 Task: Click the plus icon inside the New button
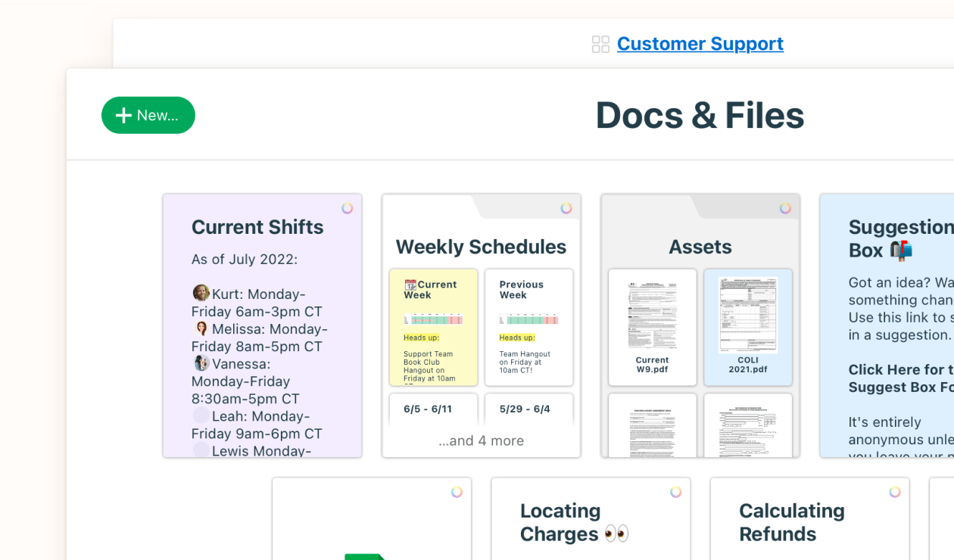[123, 115]
